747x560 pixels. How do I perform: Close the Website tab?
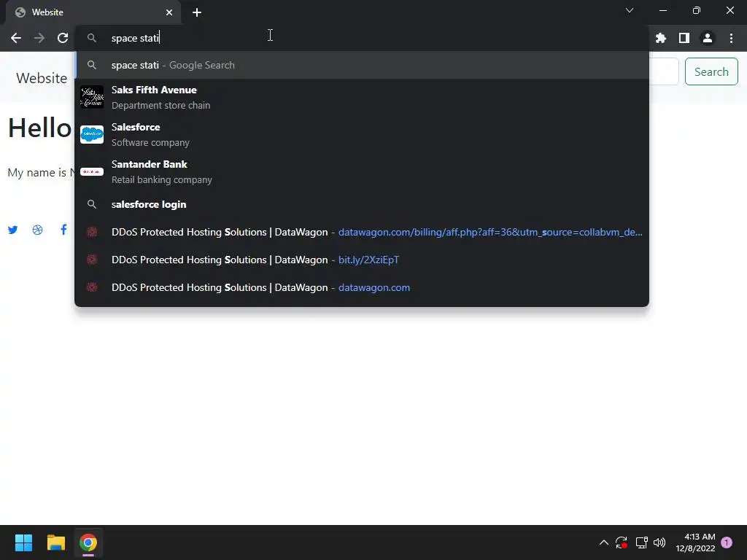169,12
